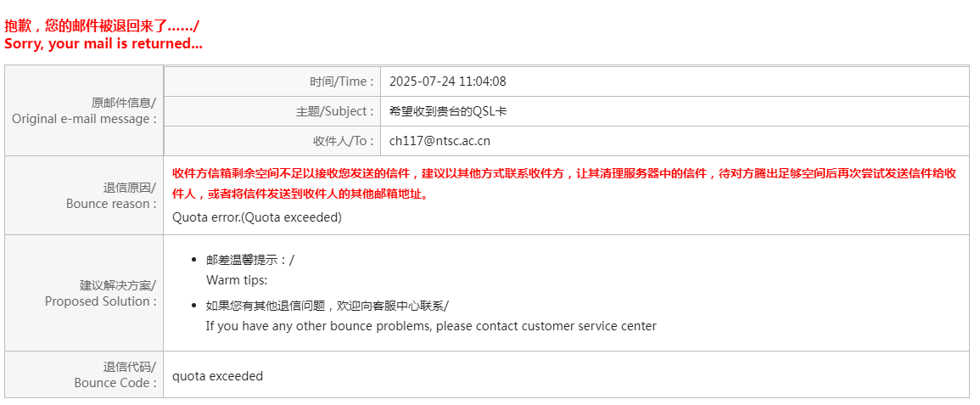Click the "Bounce reason :" row header
This screenshot has width=980, height=405.
coord(111,195)
